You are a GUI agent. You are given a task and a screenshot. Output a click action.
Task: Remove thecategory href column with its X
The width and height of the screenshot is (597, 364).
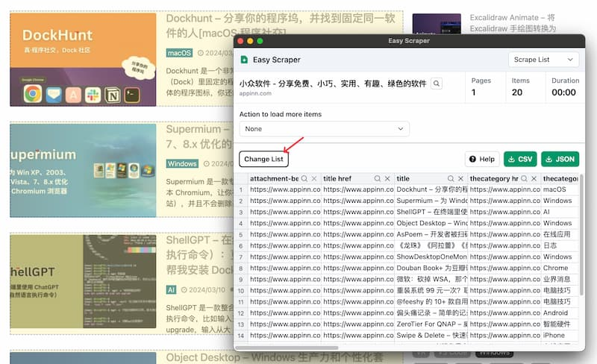coord(534,178)
